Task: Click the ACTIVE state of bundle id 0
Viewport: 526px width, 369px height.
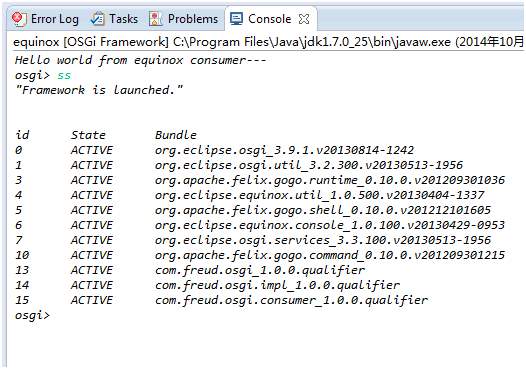Action: click(x=92, y=150)
